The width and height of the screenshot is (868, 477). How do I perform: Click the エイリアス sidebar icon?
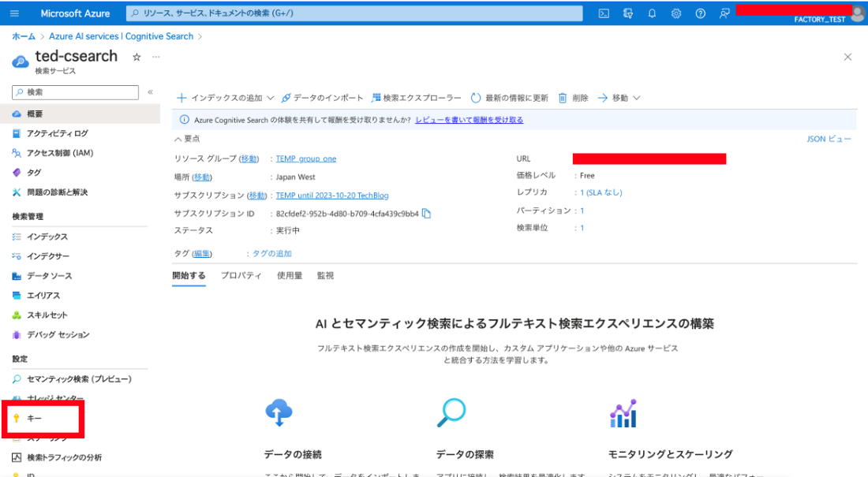(x=17, y=296)
